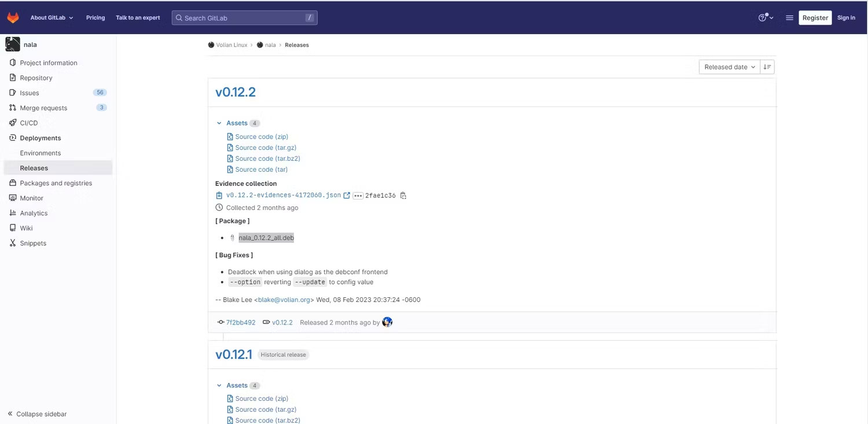The height and width of the screenshot is (424, 868).
Task: Click the Merge requests sidebar icon
Action: pyautogui.click(x=13, y=108)
